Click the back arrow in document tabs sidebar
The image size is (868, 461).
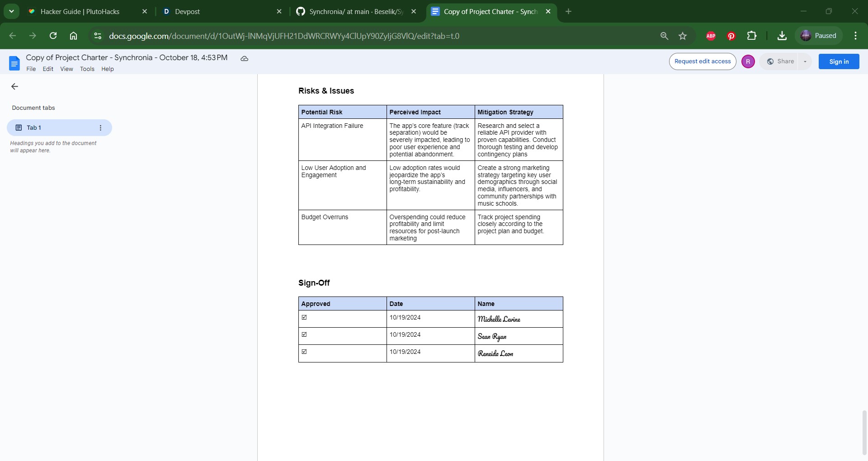(x=14, y=86)
